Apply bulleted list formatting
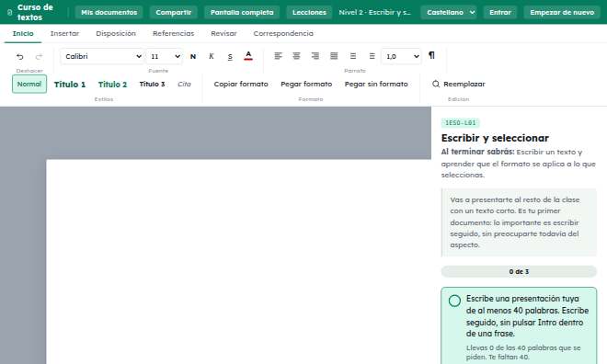The width and height of the screenshot is (607, 364). coord(353,56)
